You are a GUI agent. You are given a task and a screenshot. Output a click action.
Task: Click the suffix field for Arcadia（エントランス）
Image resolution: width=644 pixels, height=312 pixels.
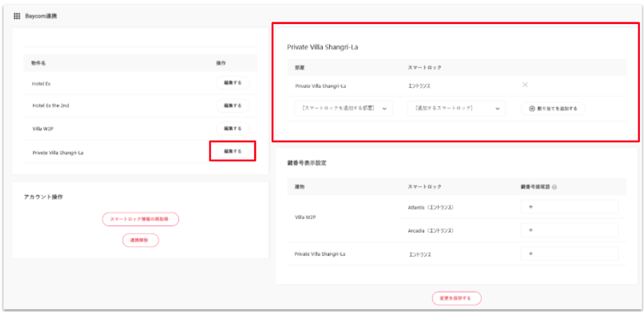click(x=569, y=230)
